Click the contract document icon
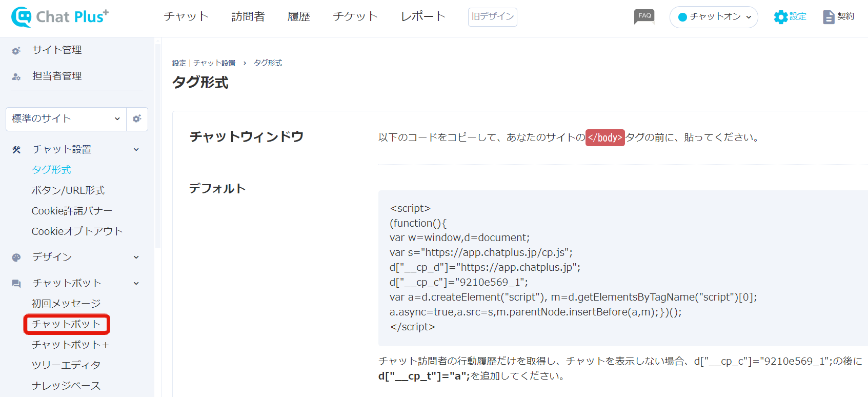 829,17
